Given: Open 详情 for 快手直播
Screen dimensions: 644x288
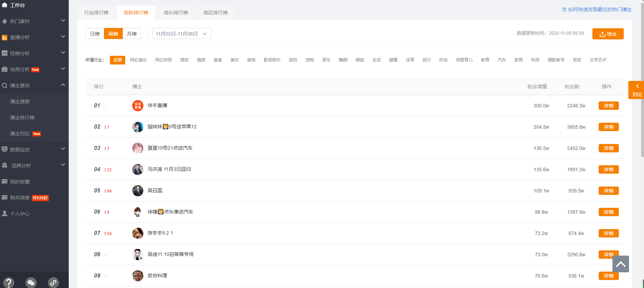Looking at the screenshot, I should pyautogui.click(x=608, y=106).
